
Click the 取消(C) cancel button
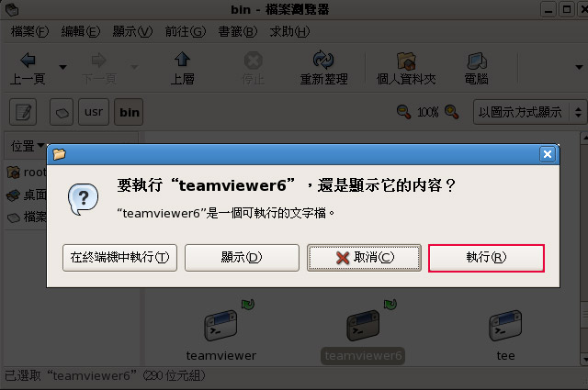(364, 258)
